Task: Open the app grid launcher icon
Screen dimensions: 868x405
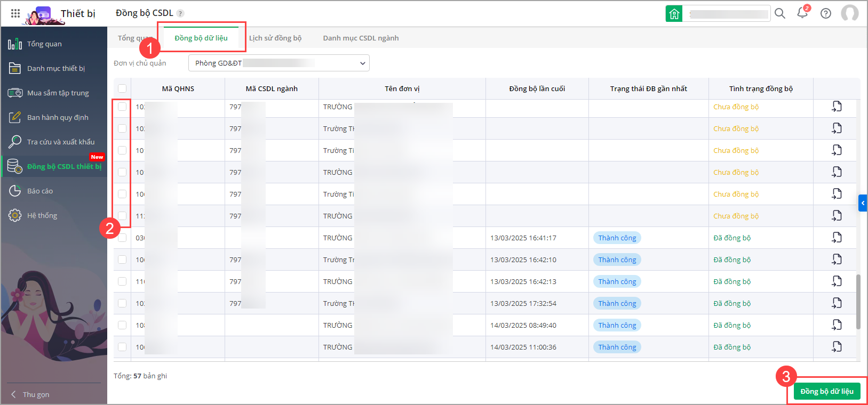Action: (15, 13)
